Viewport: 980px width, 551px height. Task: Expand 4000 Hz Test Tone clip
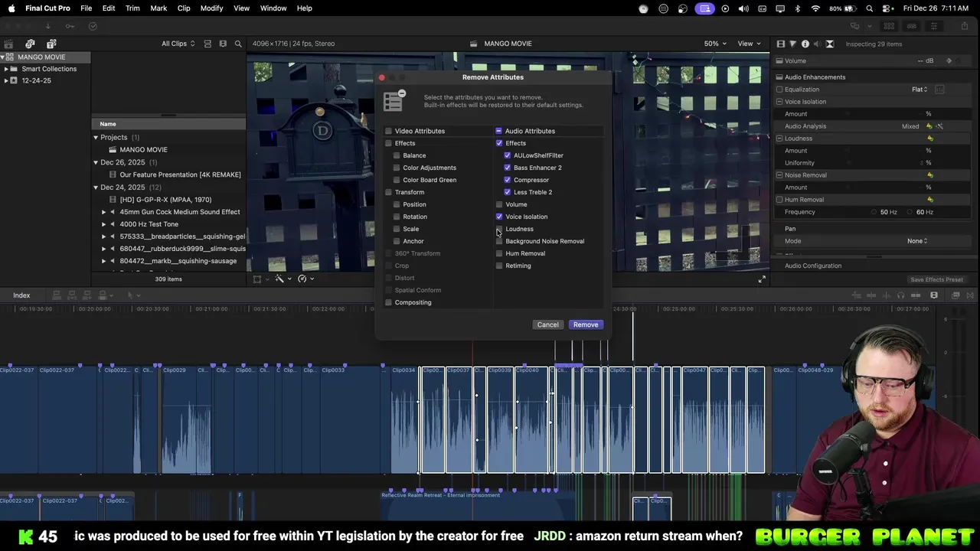[104, 224]
